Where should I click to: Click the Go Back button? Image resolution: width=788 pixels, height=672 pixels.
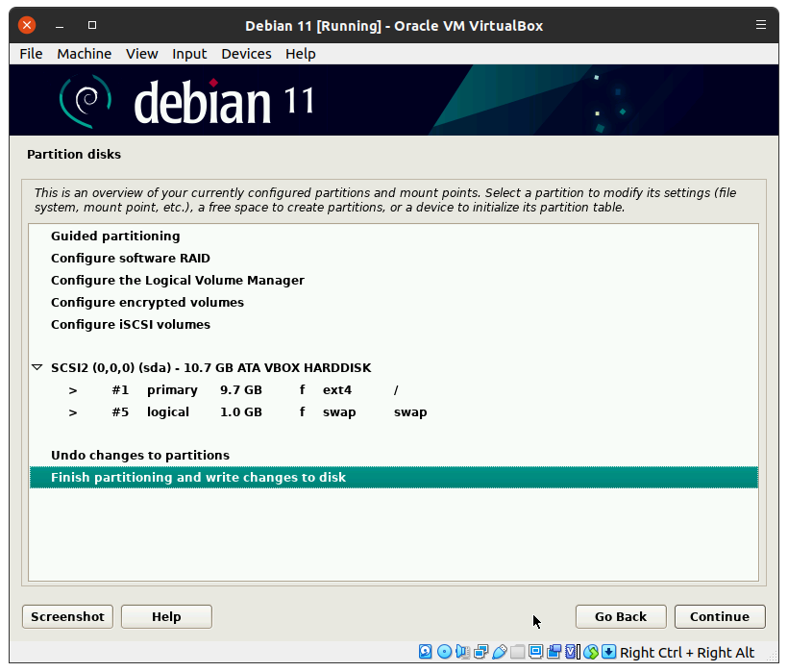[620, 616]
